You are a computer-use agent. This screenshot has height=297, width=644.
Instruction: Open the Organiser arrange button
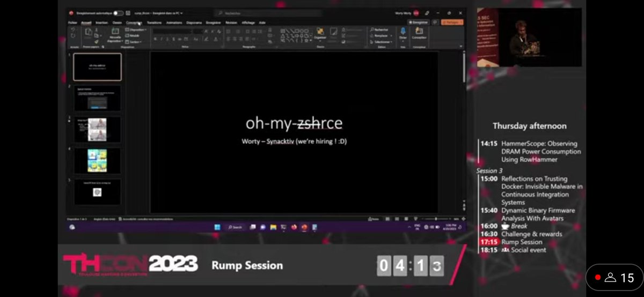coord(321,33)
